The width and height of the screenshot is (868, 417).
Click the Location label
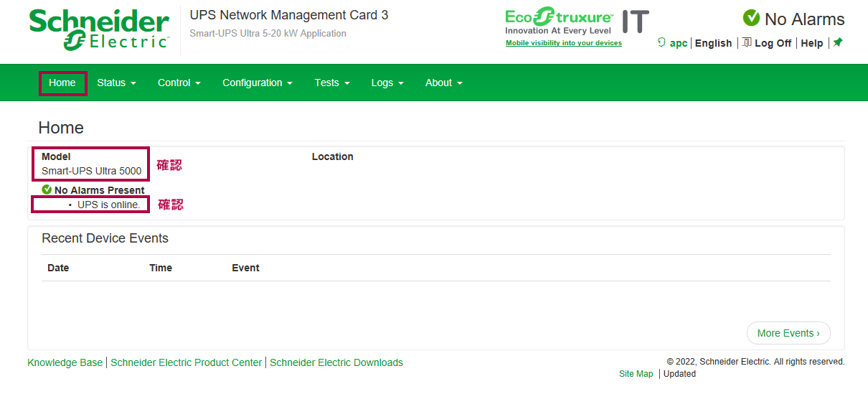point(333,156)
